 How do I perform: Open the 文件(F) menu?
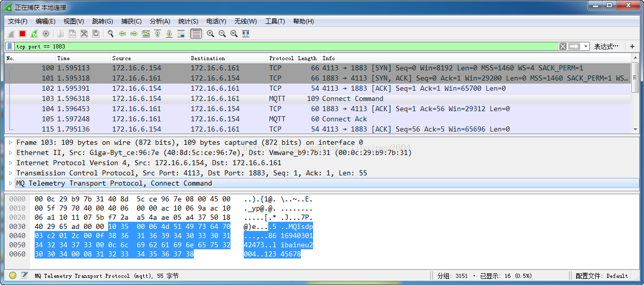[18, 21]
